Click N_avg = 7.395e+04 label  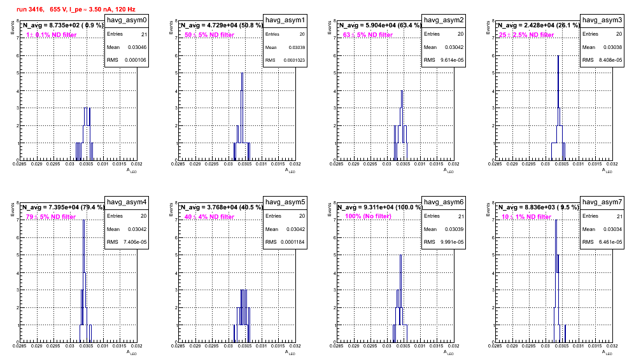coord(62,207)
